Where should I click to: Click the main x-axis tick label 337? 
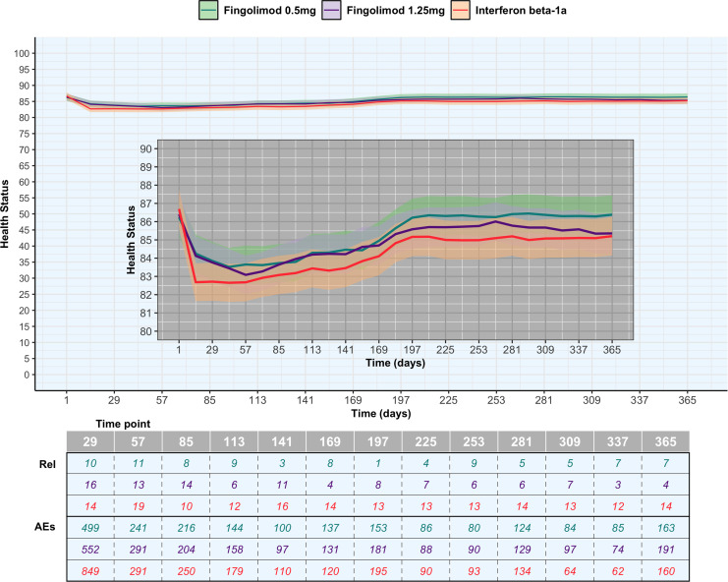640,400
